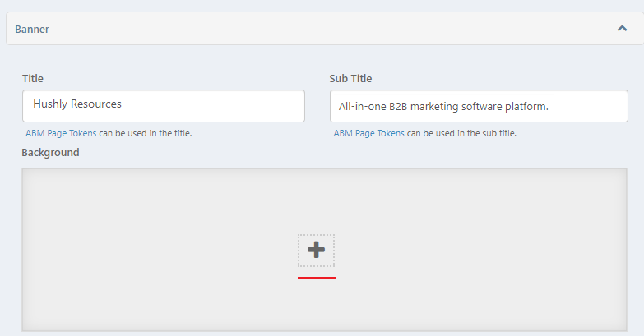Edit the Title field with Hushly Resources
Viewport: 644px width, 336px height.
tap(164, 106)
